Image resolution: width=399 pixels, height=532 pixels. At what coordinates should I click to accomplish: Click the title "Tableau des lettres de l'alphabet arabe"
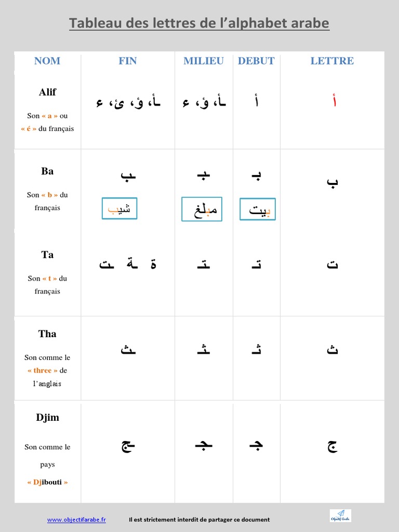(x=199, y=23)
